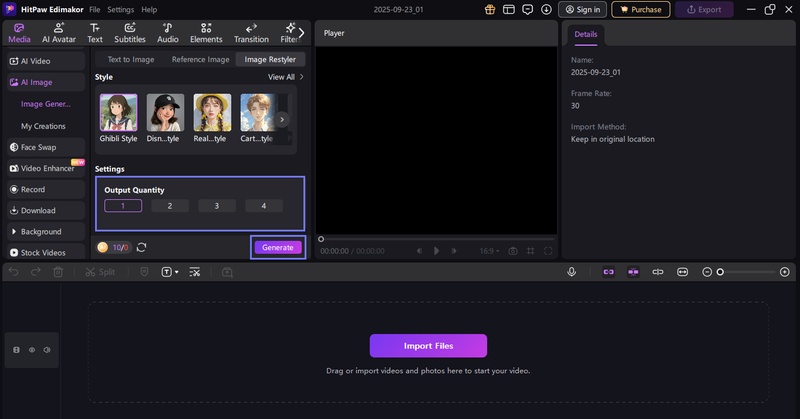Take a snapshot with camera icon
Screen dimensions: 800x419
coord(513,251)
